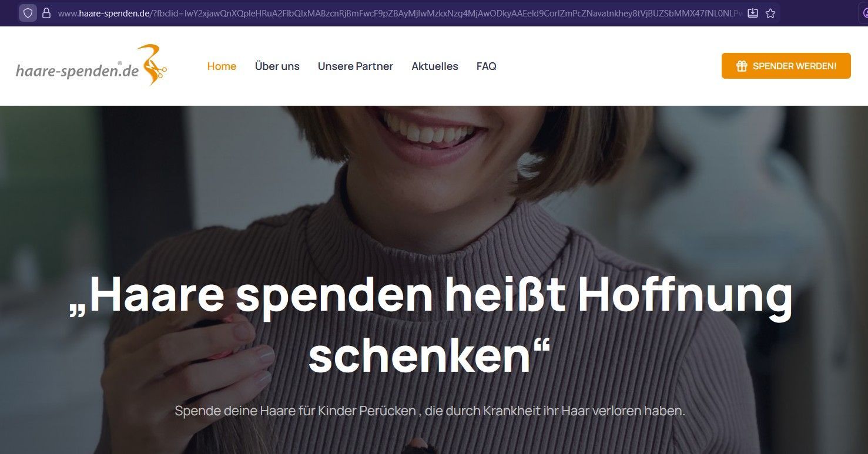The width and height of the screenshot is (868, 454).
Task: Click the Spende deine Haare subtitle text
Action: [430, 411]
